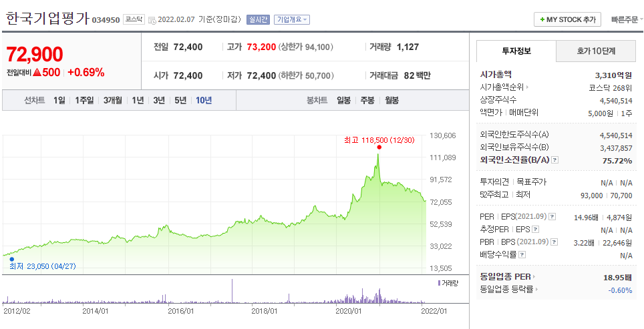Viewport: 644px width, 329px height.
Task: Expand the 동일업종 PER arrow
Action: (534, 277)
